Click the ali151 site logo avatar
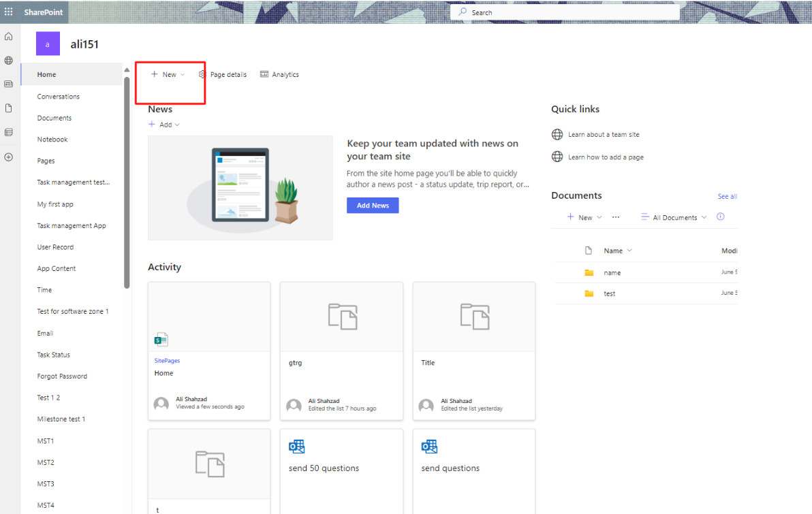 [x=48, y=44]
